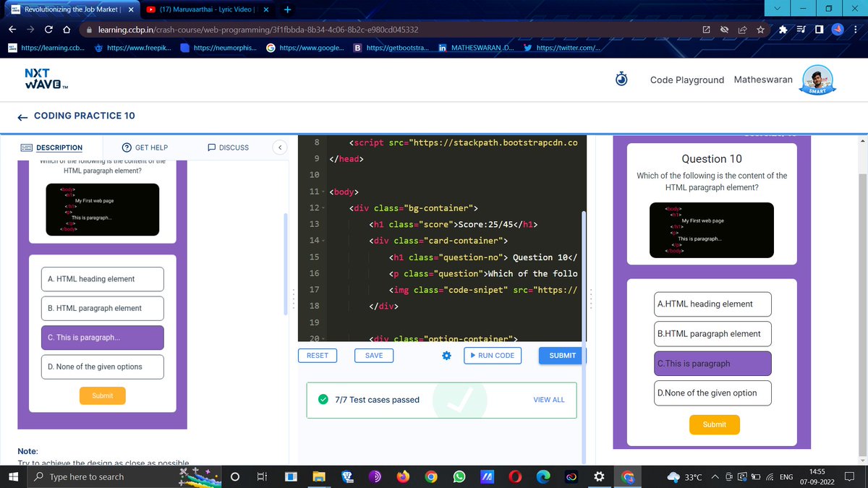This screenshot has width=868, height=488.
Task: Open WhatsApp from the taskbar
Action: pyautogui.click(x=459, y=477)
